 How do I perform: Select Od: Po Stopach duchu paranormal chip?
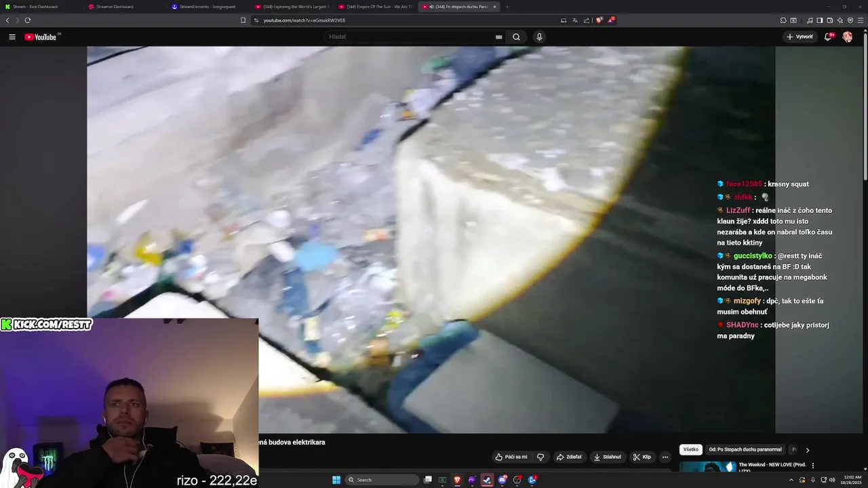745,449
